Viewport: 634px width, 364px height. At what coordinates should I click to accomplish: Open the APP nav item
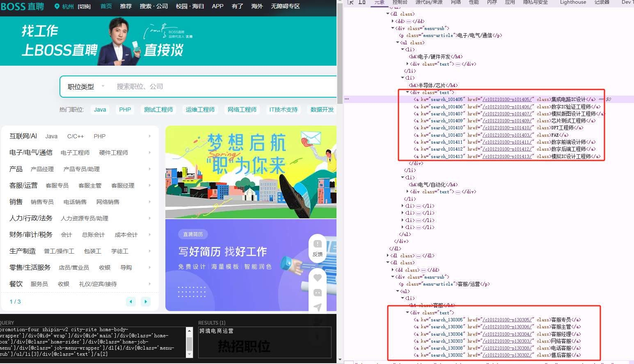[218, 7]
